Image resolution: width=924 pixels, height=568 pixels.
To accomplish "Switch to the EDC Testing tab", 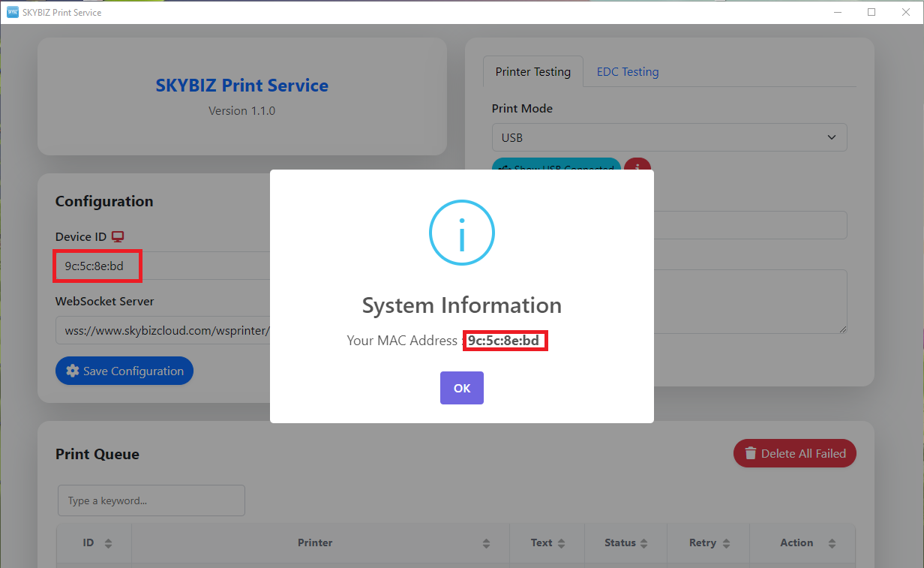I will point(627,72).
